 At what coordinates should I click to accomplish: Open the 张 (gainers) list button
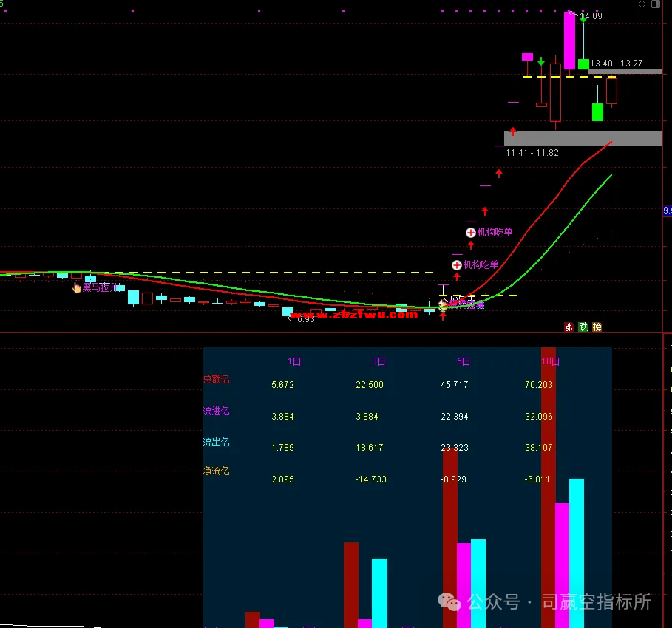[x=569, y=327]
